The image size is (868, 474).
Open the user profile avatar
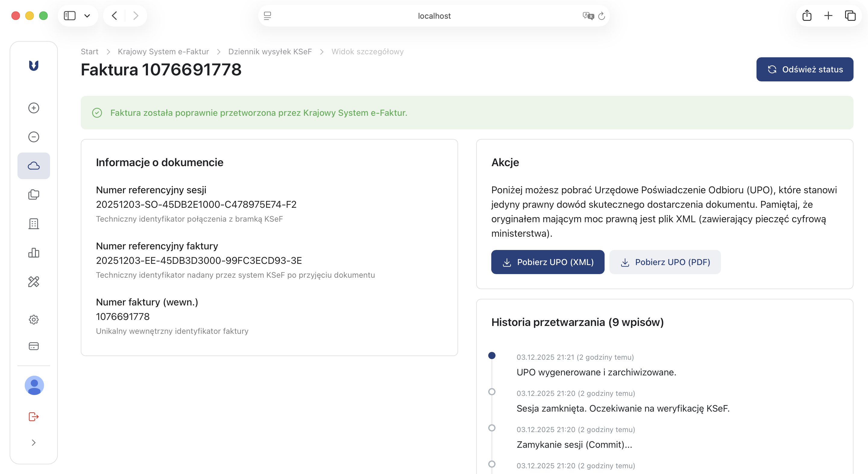pyautogui.click(x=34, y=385)
